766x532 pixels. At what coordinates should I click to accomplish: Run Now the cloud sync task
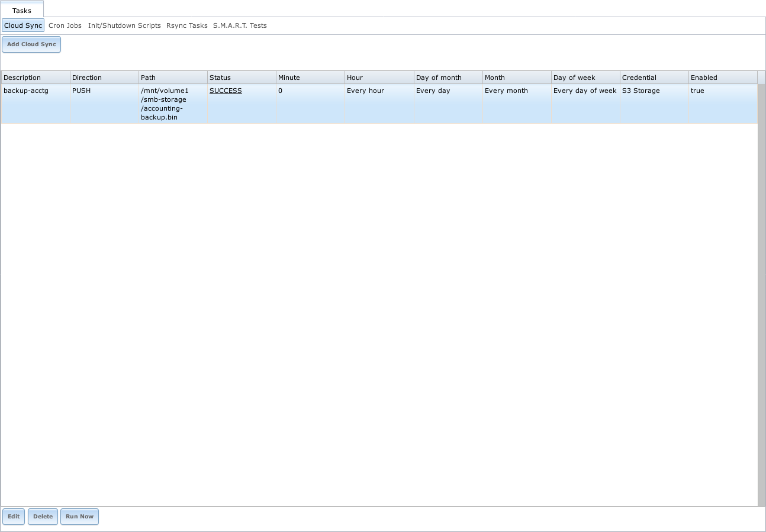(x=79, y=516)
